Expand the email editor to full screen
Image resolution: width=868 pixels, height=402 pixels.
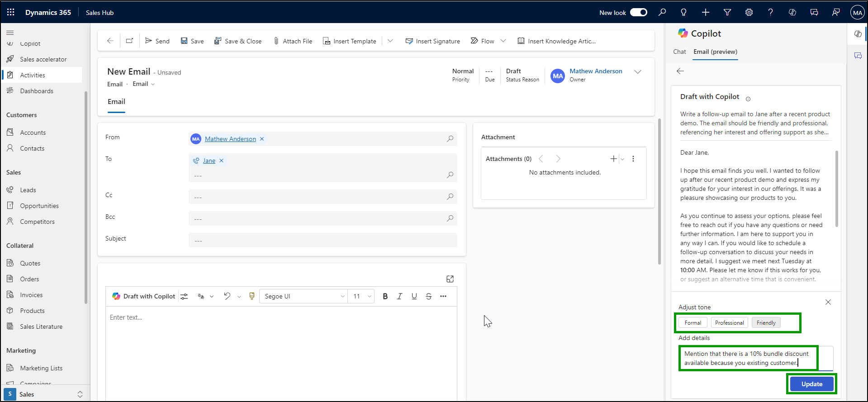(x=450, y=279)
